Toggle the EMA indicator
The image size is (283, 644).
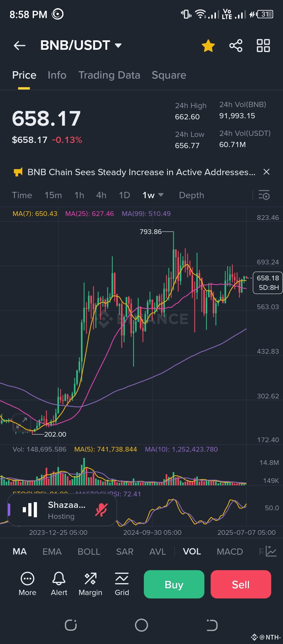pyautogui.click(x=52, y=552)
